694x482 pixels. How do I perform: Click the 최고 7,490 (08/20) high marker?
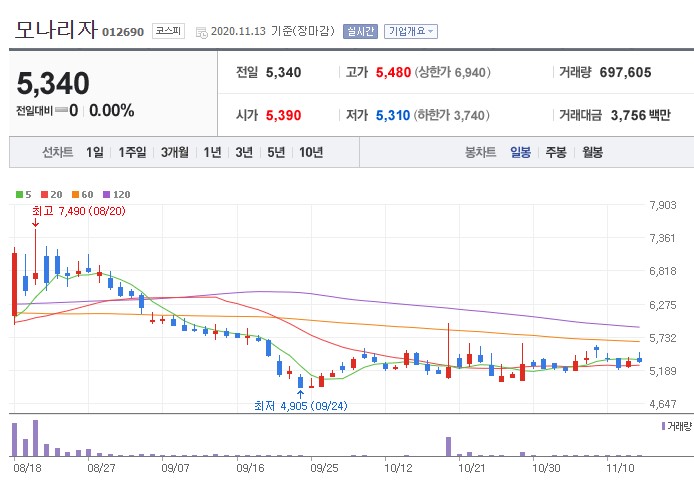coord(79,211)
